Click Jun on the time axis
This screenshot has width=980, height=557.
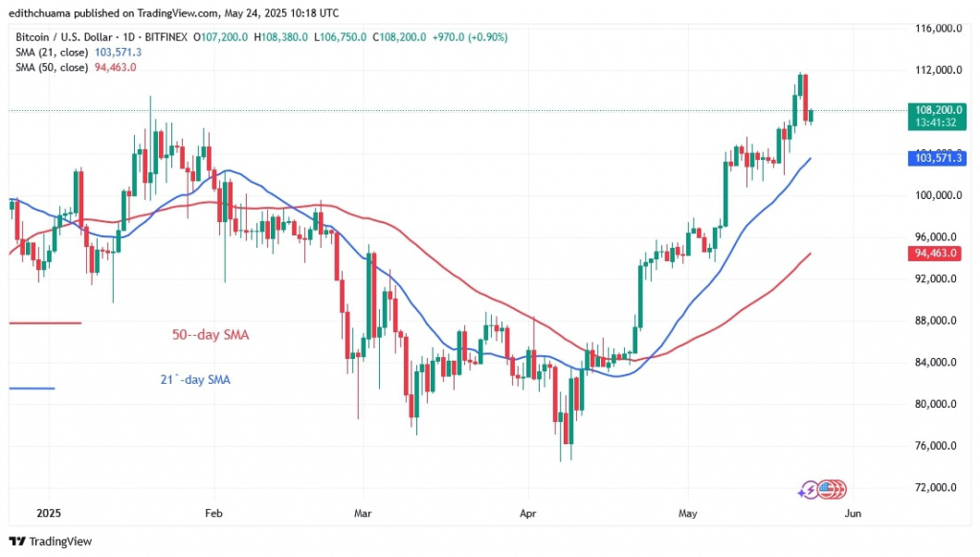point(853,513)
